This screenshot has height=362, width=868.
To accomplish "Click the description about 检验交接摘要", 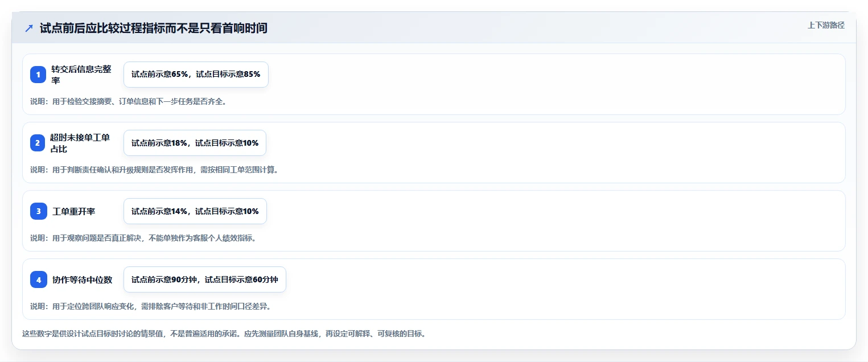I will point(129,101).
